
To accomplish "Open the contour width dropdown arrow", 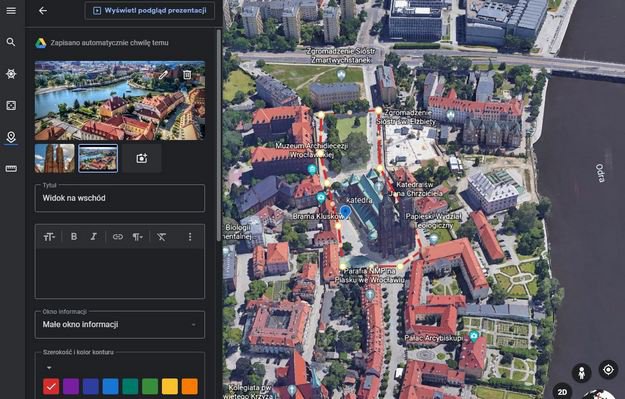I will [x=49, y=368].
